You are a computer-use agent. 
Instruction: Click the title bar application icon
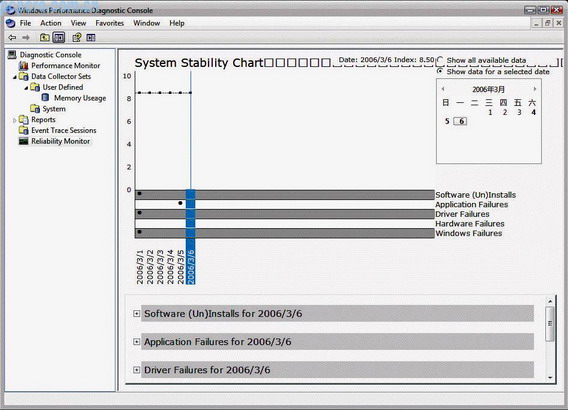[x=11, y=10]
